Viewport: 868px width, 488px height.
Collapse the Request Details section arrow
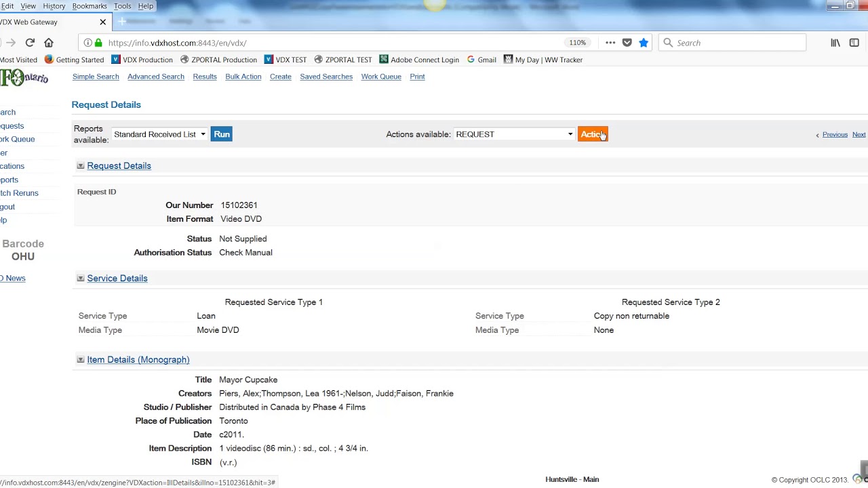click(x=81, y=166)
